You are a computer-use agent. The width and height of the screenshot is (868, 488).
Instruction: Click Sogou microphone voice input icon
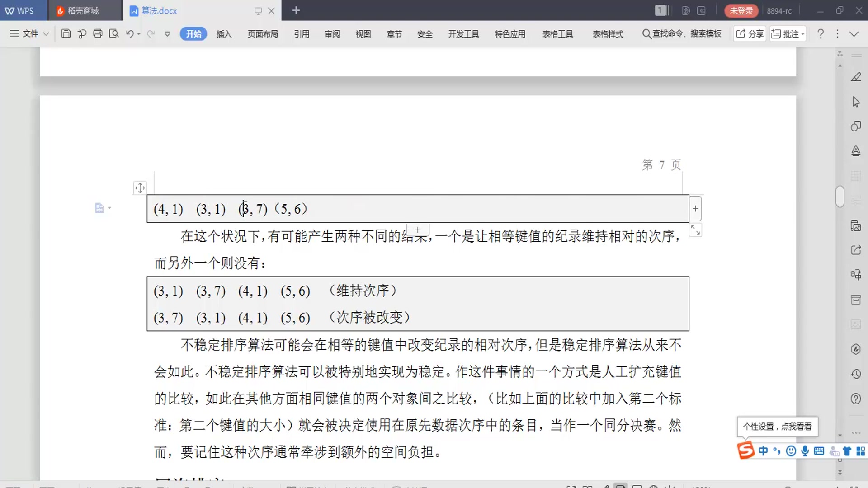805,451
